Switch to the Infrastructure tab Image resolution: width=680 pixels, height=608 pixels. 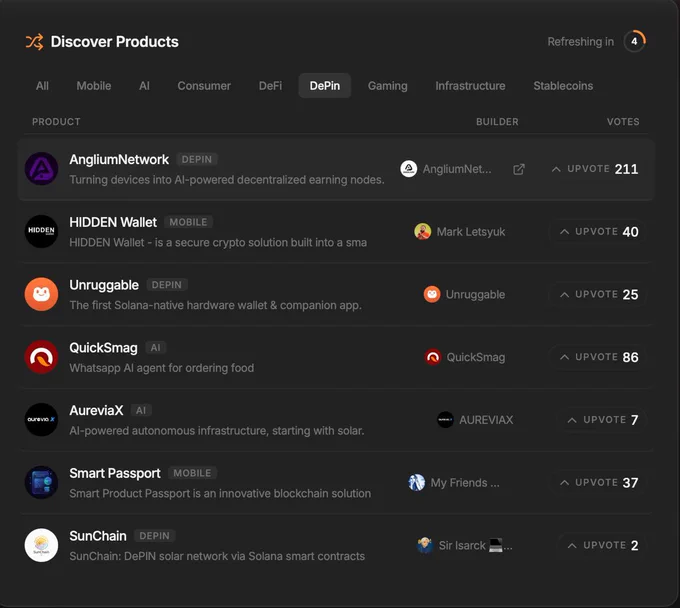(470, 86)
